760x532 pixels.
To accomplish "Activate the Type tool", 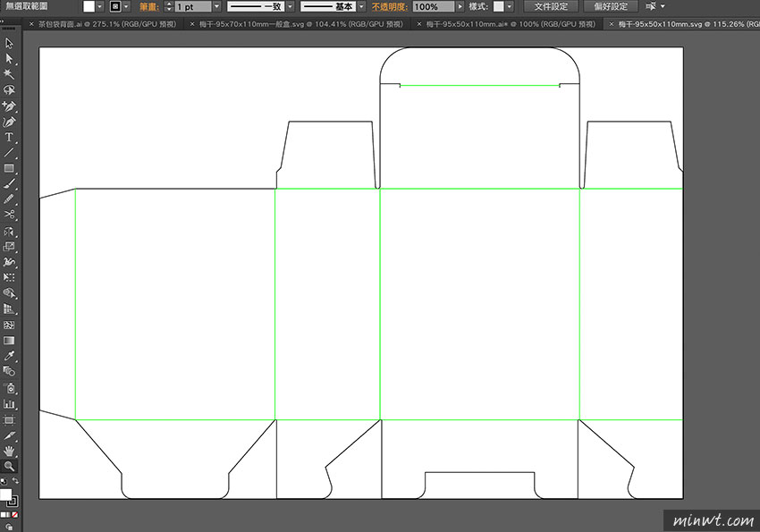I will 9,137.
